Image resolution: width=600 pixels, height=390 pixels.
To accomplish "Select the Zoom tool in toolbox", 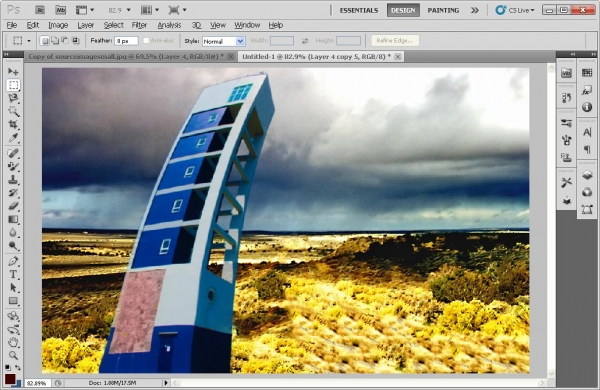I will coord(13,356).
